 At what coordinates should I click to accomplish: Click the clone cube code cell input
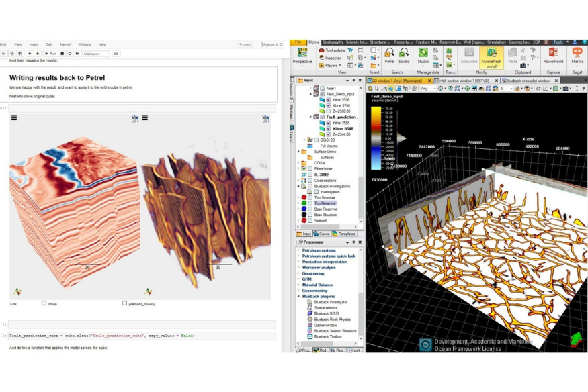(x=142, y=336)
